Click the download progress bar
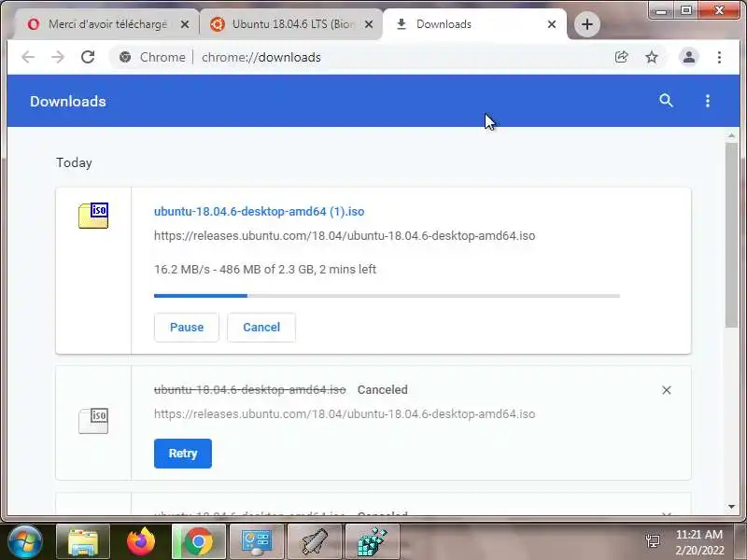The image size is (747, 560). (387, 296)
